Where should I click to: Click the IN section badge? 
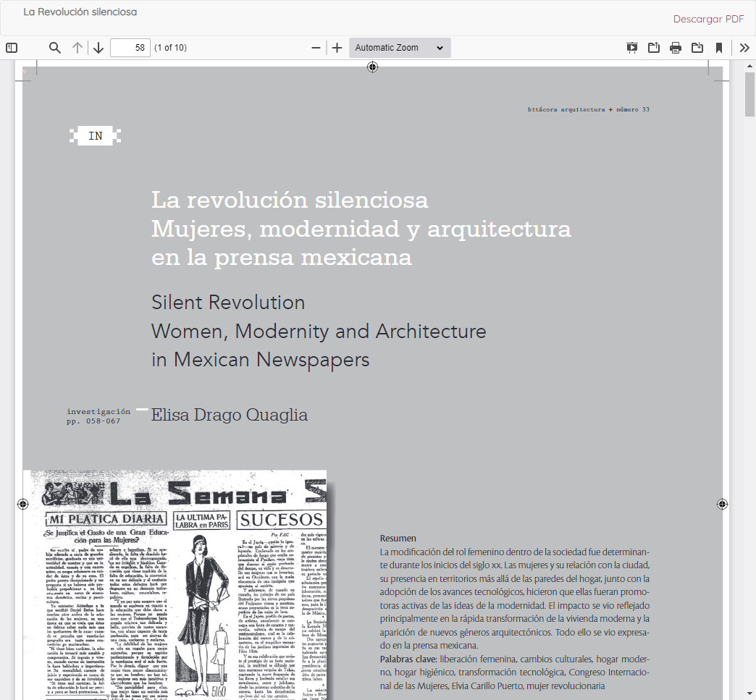point(95,136)
